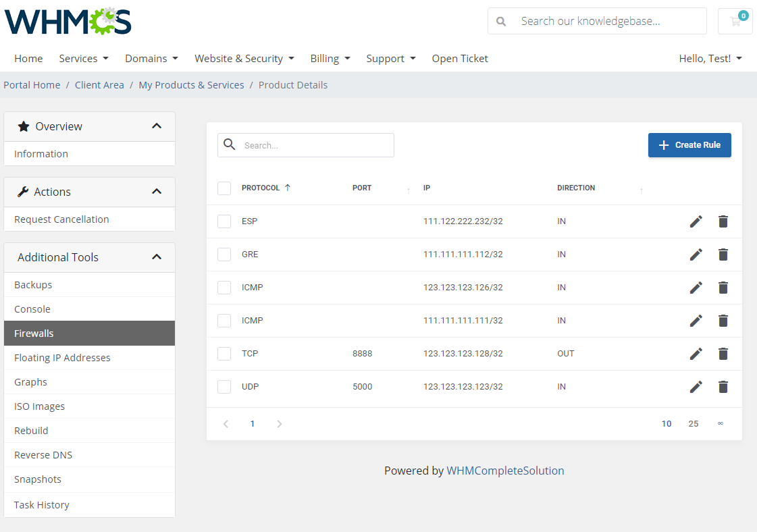
Task: Go to the next page arrow
Action: click(279, 424)
